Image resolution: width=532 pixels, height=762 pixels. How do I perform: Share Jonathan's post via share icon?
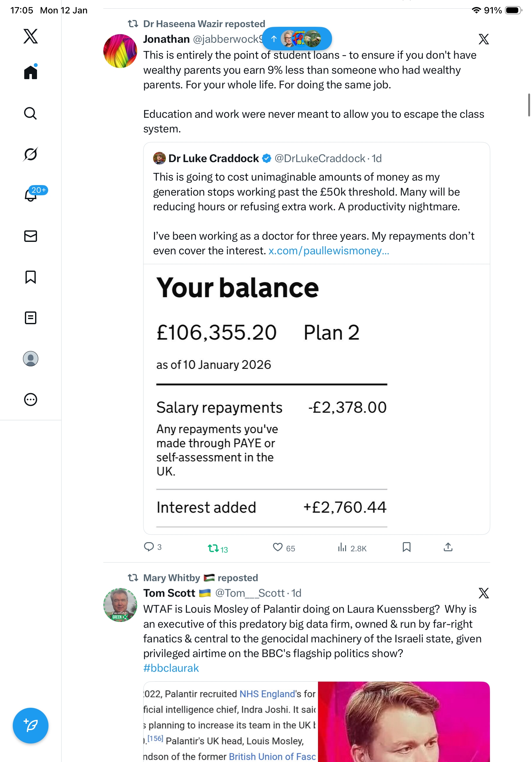pos(448,547)
